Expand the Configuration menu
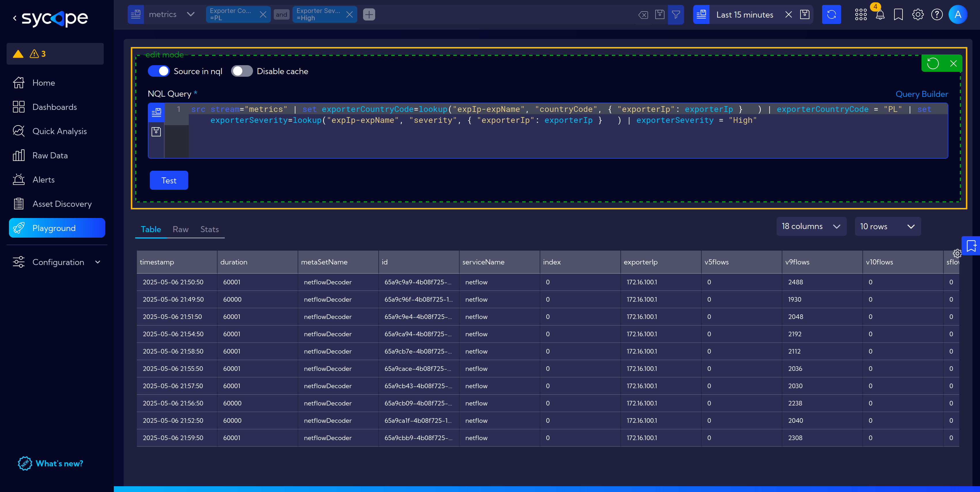980x492 pixels. [57, 262]
